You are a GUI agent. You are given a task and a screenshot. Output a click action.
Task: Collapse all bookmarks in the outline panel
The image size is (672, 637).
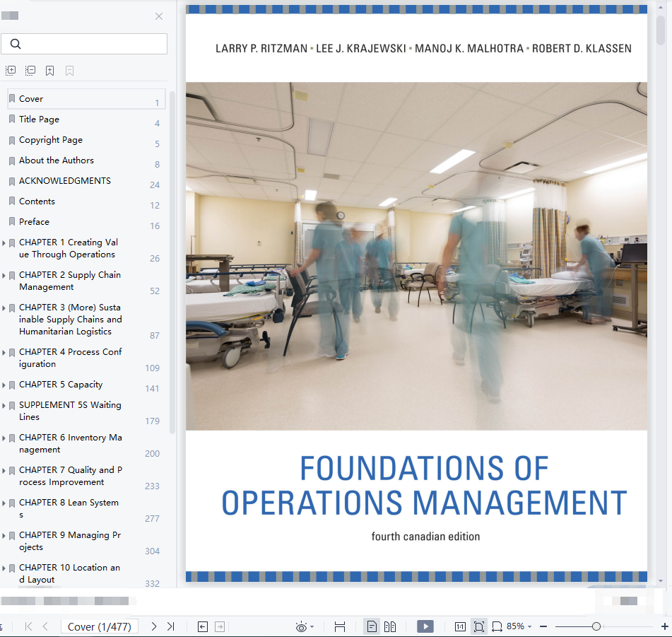(30, 70)
